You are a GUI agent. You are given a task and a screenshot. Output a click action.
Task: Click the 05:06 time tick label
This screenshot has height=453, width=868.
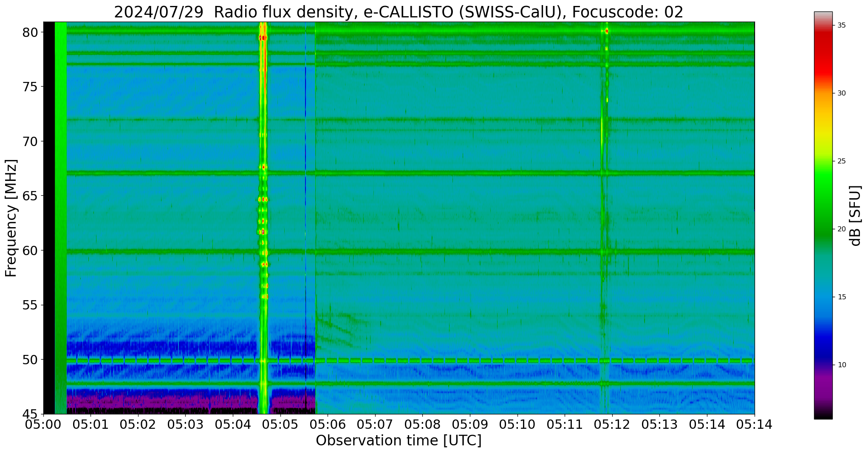[328, 425]
